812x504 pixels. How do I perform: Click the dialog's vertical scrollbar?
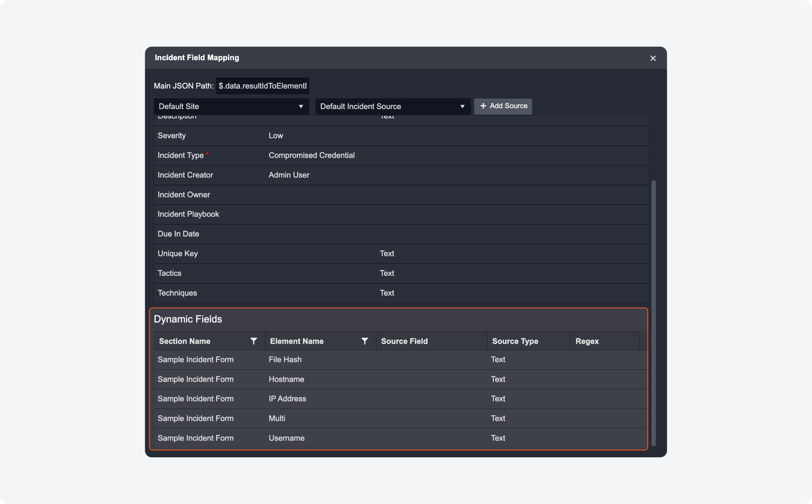click(653, 312)
